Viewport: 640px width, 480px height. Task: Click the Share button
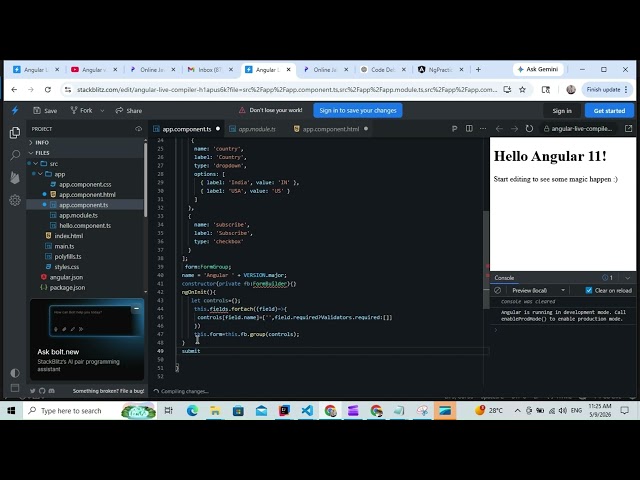(x=129, y=111)
